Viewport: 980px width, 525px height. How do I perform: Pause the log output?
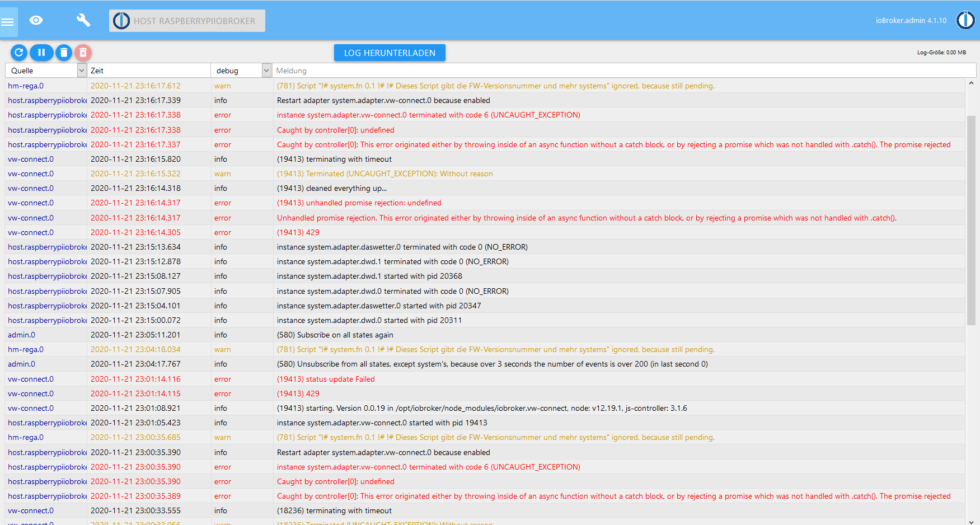pyautogui.click(x=41, y=53)
